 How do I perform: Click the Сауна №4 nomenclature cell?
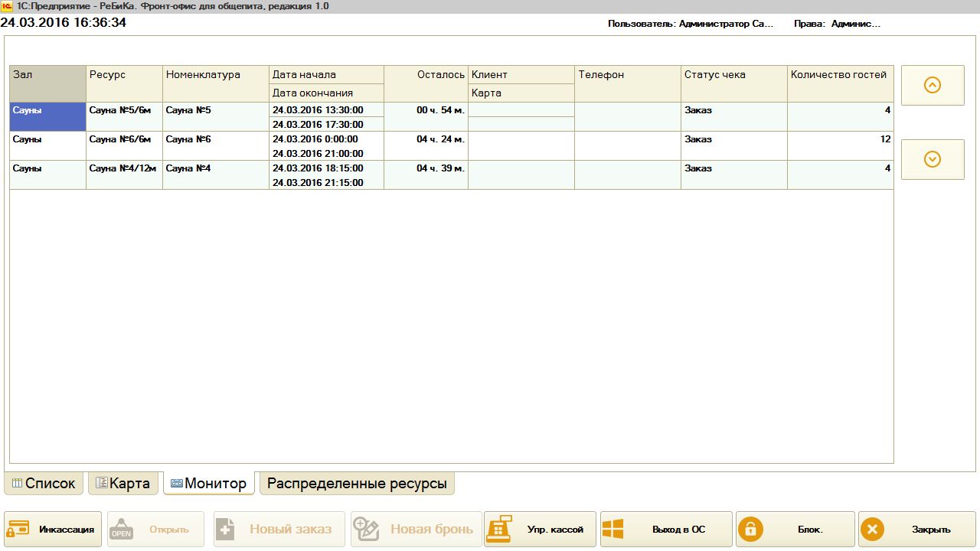[216, 174]
